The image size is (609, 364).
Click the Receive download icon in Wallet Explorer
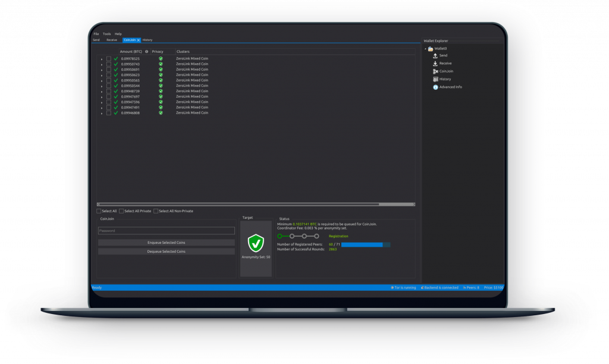coord(435,63)
